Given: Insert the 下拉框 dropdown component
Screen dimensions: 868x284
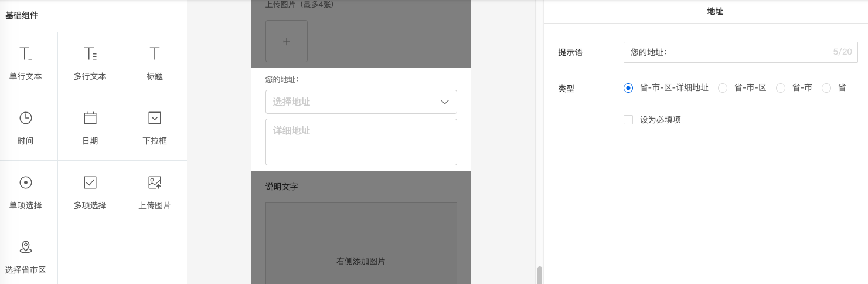Looking at the screenshot, I should pyautogui.click(x=155, y=129).
